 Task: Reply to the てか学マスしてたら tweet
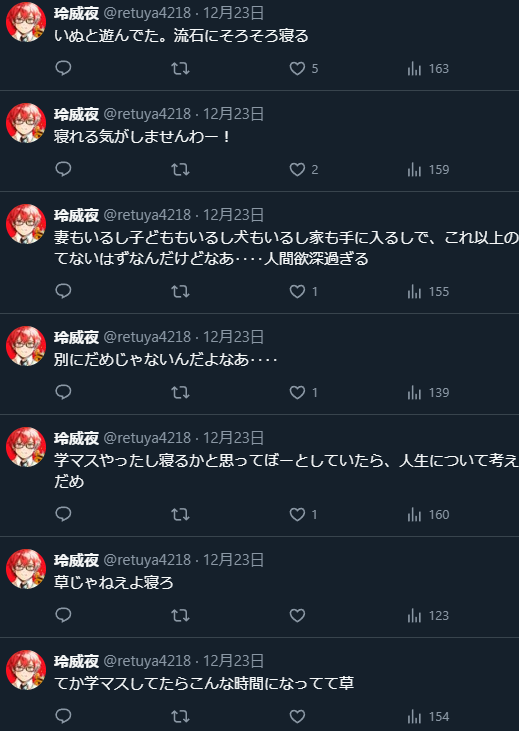tap(63, 716)
